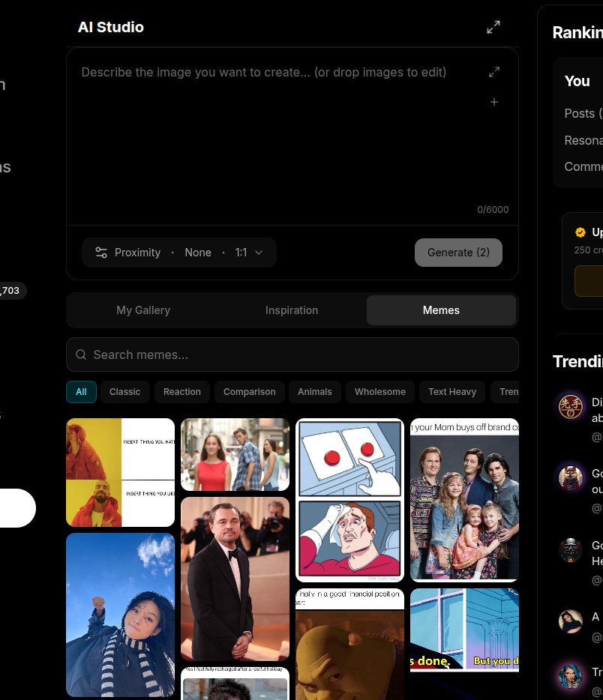Click the You heading in Rankings
Screen dimensions: 603x700
pyautogui.click(x=577, y=81)
